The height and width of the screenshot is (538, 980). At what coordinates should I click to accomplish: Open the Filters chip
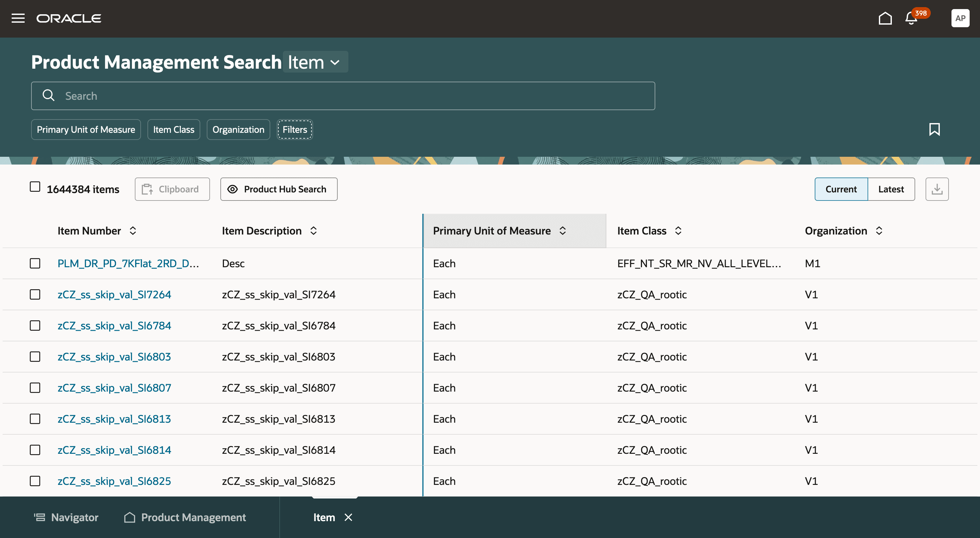pos(295,129)
